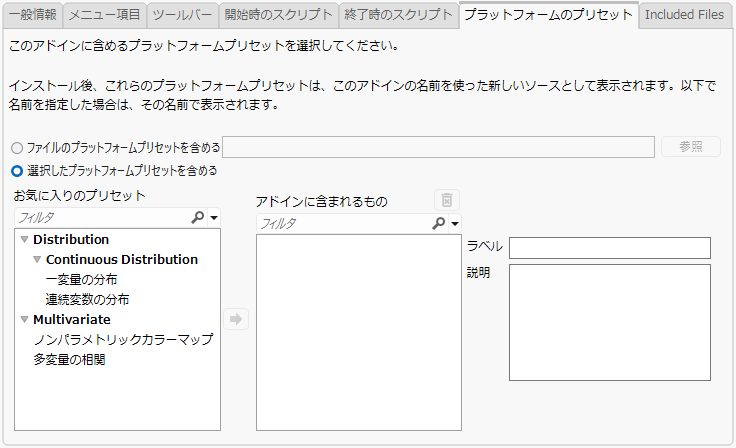Select the Distribution category label

tap(71, 239)
